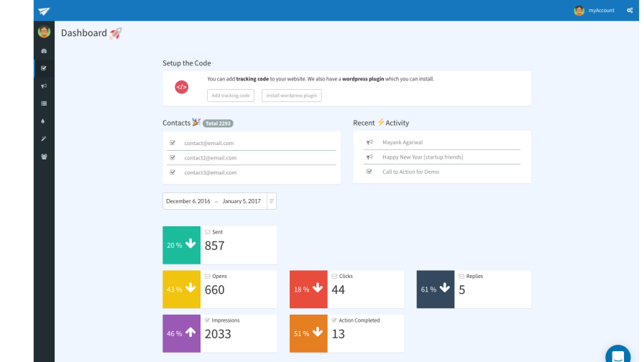Click the Replies count 5
The image size is (644, 362).
(462, 290)
